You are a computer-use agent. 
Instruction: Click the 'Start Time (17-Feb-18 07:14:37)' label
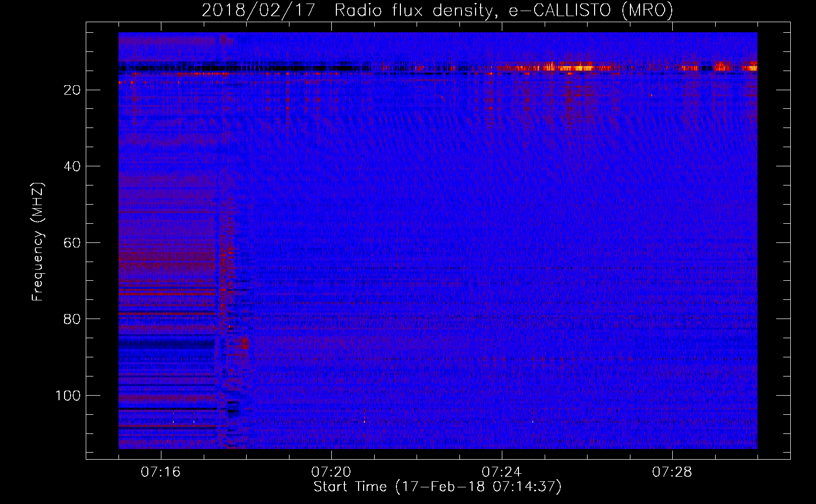[437, 487]
